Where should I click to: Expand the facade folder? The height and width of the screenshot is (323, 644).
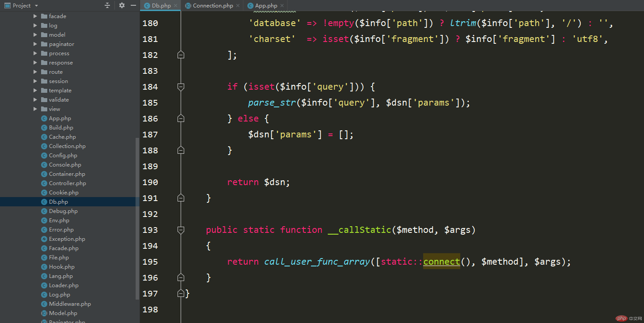click(35, 16)
